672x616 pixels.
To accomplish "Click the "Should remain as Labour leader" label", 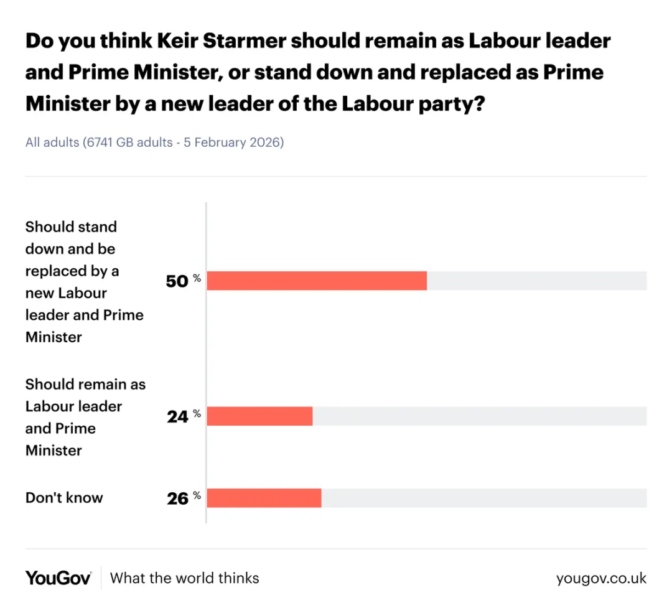I will tap(85, 417).
